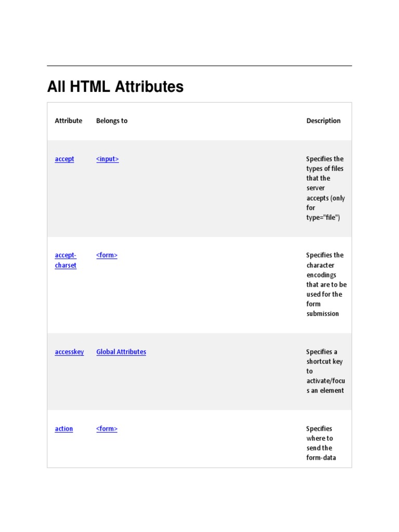Click the form-data text in action description

tap(321, 458)
